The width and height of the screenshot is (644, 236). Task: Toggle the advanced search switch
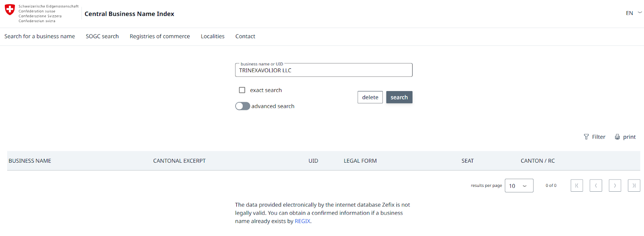[x=243, y=106]
